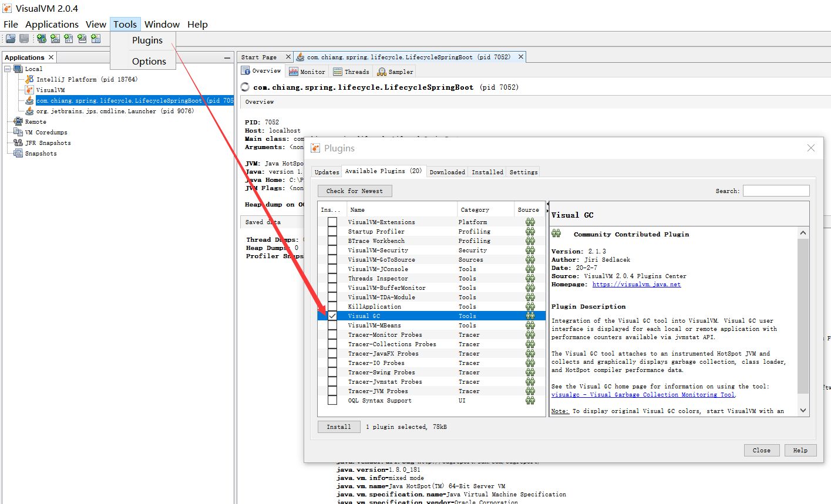Click the community icon beside Community Contributed Plugin

556,234
